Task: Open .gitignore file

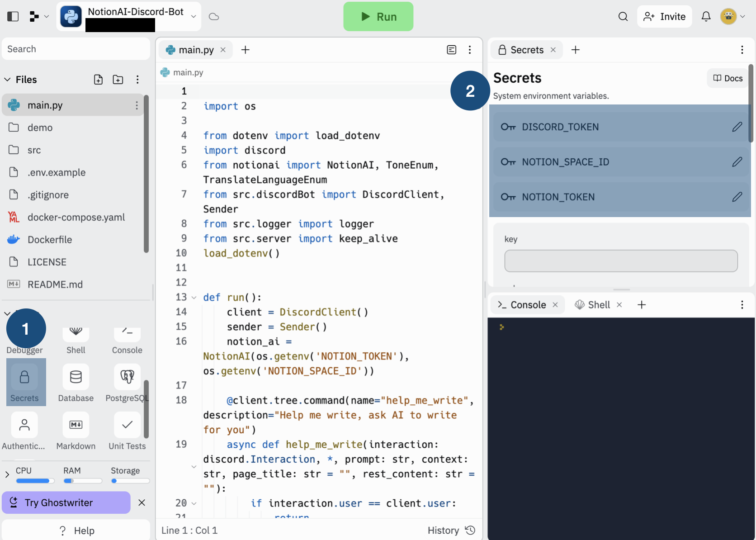Action: (73, 195)
